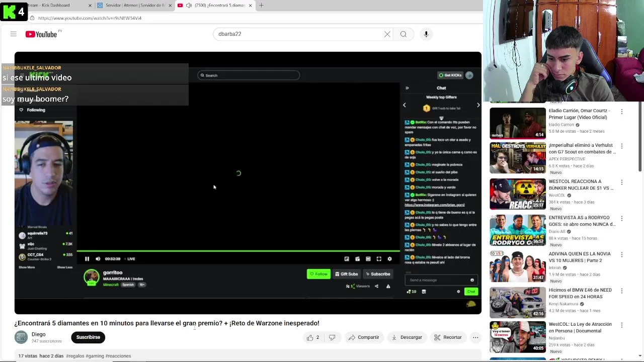Clear the search text with the X
This screenshot has width=644, height=362.
click(x=387, y=34)
